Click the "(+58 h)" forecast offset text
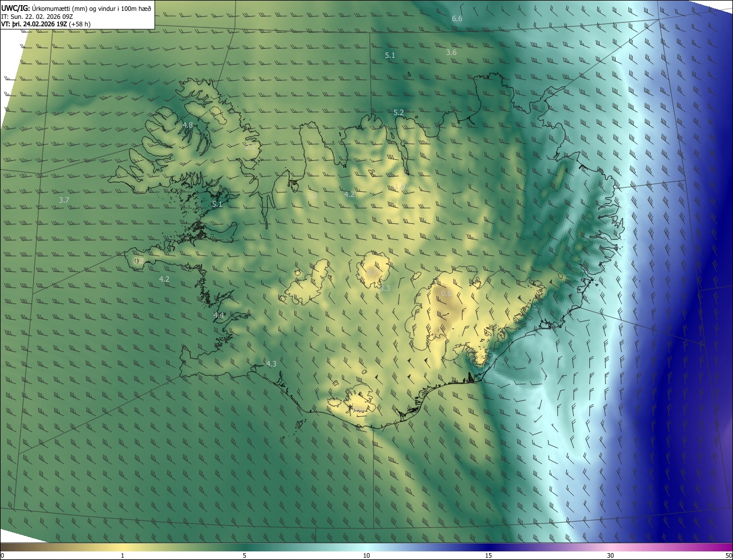 pos(80,24)
